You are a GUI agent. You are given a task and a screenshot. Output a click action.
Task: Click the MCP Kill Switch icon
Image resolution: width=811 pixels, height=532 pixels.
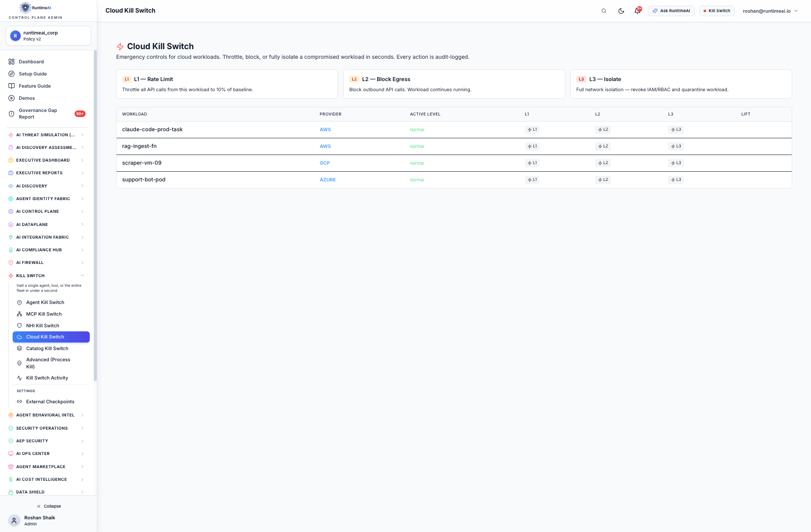[19, 314]
